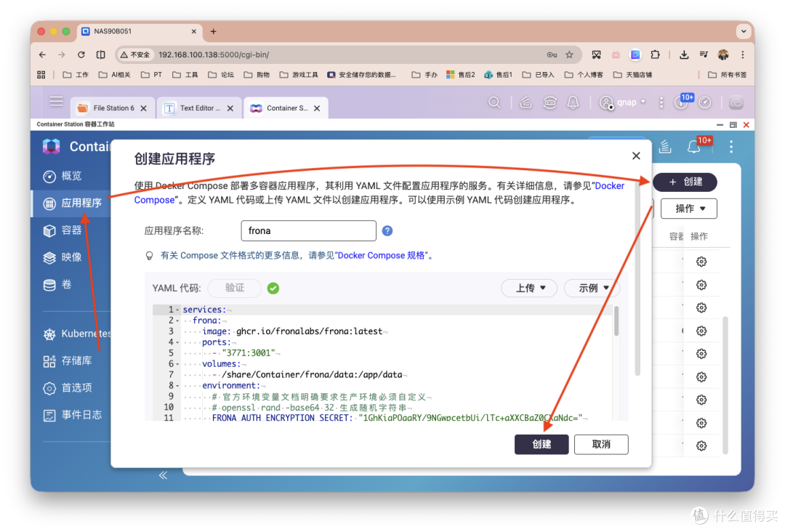The image size is (785, 532).
Task: Open the AI相关 bookmarks folder
Action: click(115, 75)
